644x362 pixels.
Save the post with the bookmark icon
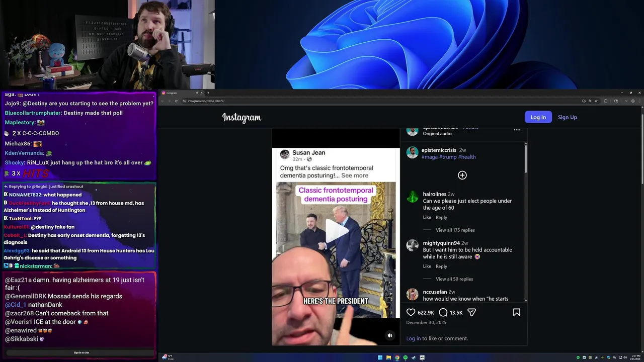[x=516, y=312]
